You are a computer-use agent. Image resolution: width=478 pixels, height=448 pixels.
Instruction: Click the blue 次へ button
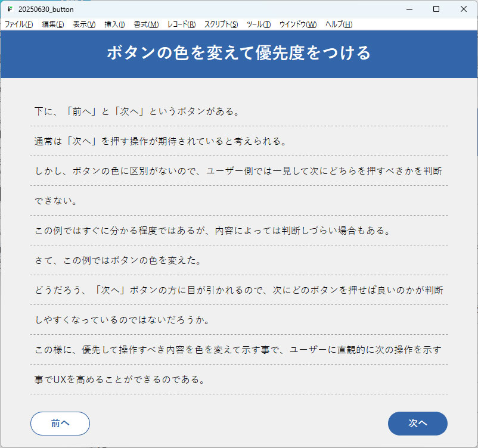click(x=418, y=424)
